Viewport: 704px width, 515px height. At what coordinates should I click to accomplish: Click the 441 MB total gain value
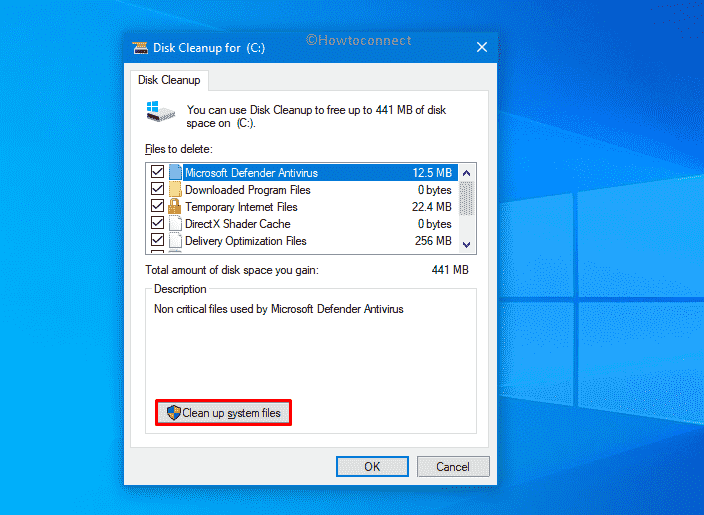tap(450, 270)
